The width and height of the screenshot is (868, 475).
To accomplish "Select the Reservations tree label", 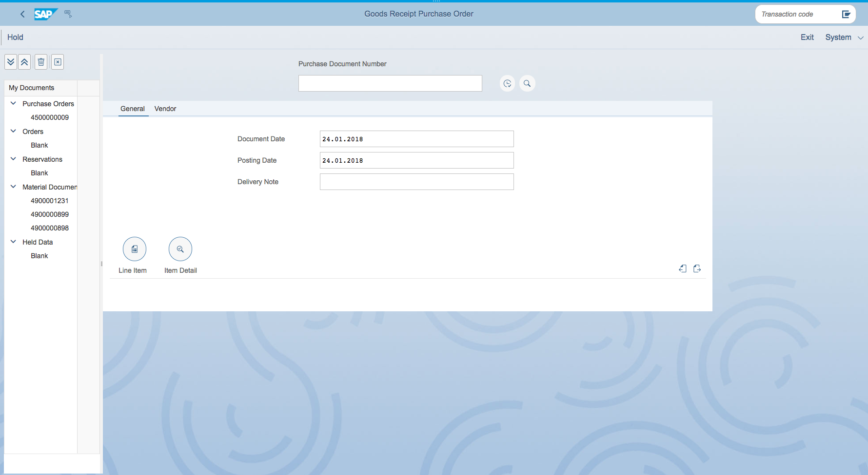I will click(x=42, y=159).
